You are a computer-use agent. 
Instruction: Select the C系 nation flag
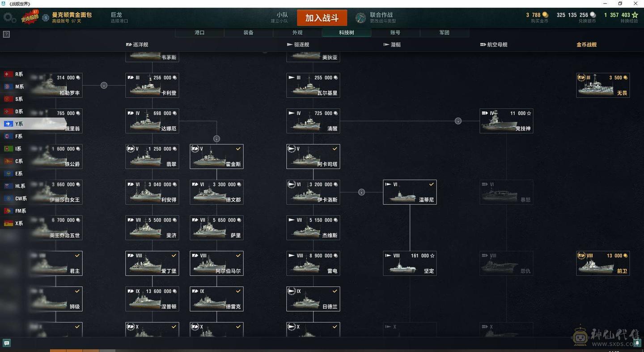tap(8, 161)
